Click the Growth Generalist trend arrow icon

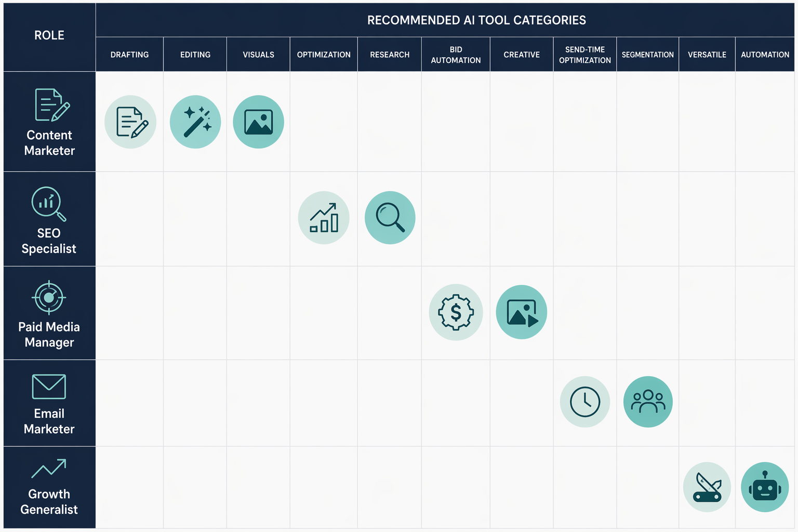coord(49,468)
